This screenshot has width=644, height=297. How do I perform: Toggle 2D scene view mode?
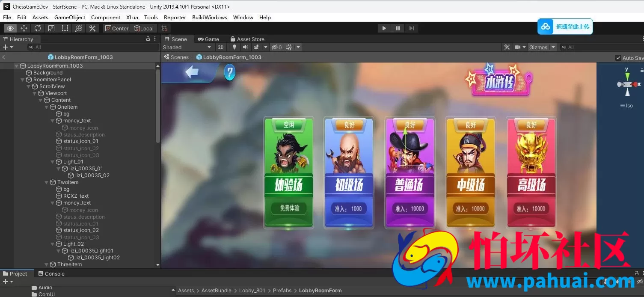[220, 47]
